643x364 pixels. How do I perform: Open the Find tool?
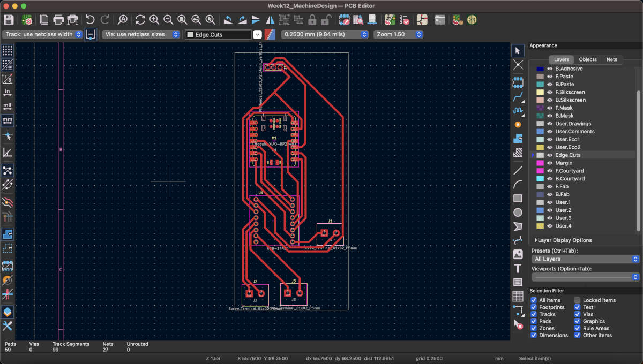123,20
